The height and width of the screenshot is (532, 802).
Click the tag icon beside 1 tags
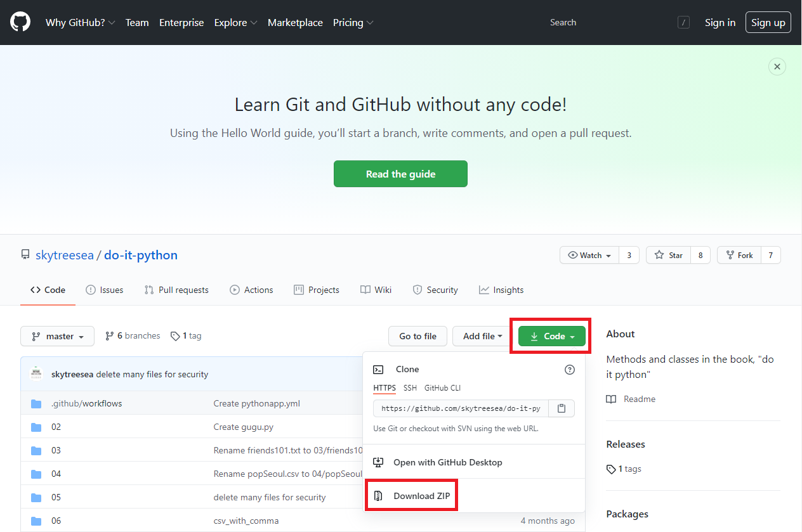click(611, 469)
